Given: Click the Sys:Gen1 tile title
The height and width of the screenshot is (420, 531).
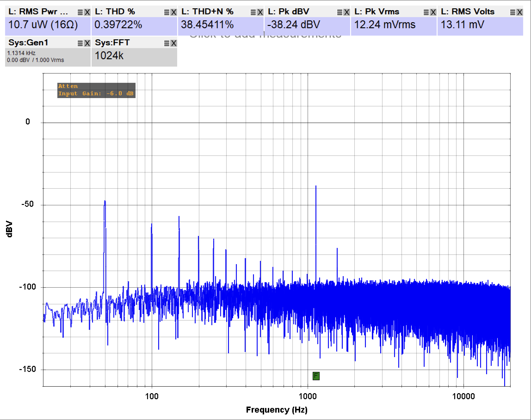Looking at the screenshot, I should [x=28, y=43].
